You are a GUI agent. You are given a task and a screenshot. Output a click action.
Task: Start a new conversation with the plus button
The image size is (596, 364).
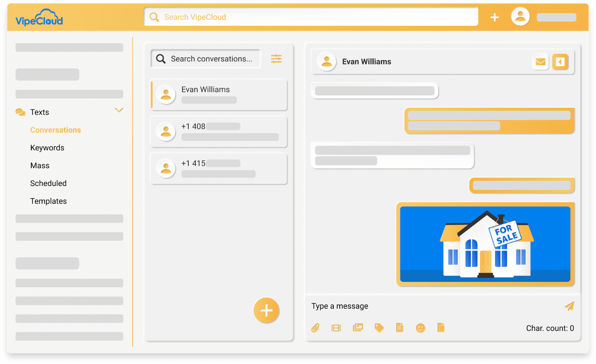click(x=266, y=310)
